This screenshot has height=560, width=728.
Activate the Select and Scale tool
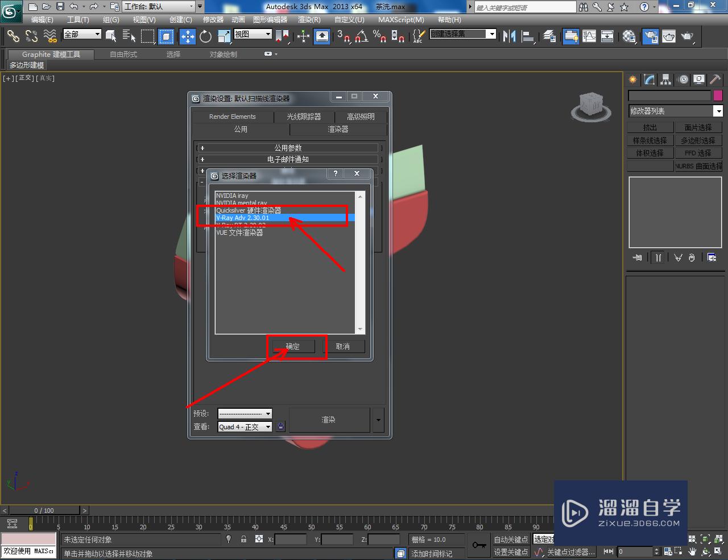tap(224, 36)
